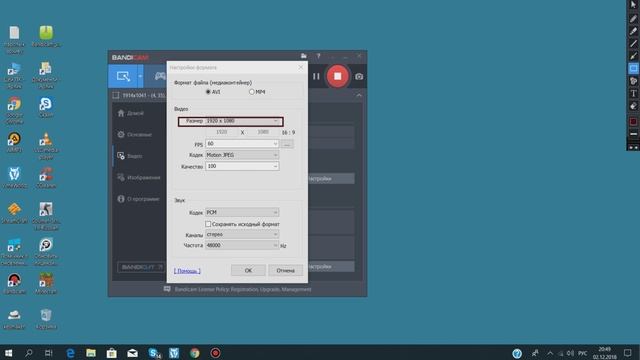
Task: Choose Bandicam game recording mode gamepad
Action: tap(160, 76)
